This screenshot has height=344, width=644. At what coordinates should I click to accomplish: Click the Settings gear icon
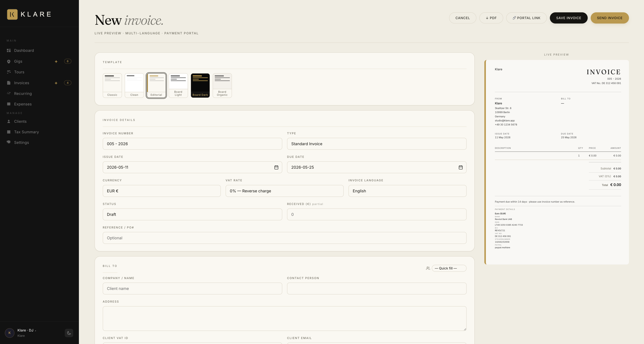[x=9, y=142]
